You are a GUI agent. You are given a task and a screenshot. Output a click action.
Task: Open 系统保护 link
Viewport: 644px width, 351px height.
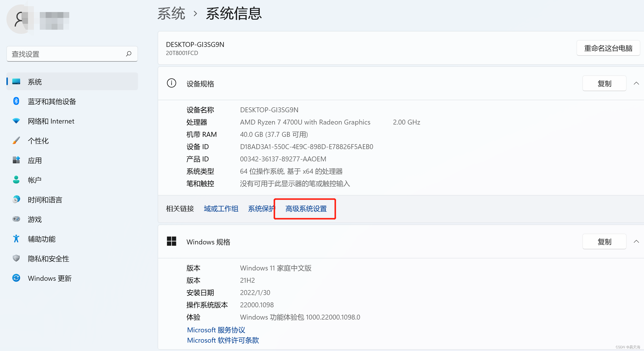click(x=261, y=208)
